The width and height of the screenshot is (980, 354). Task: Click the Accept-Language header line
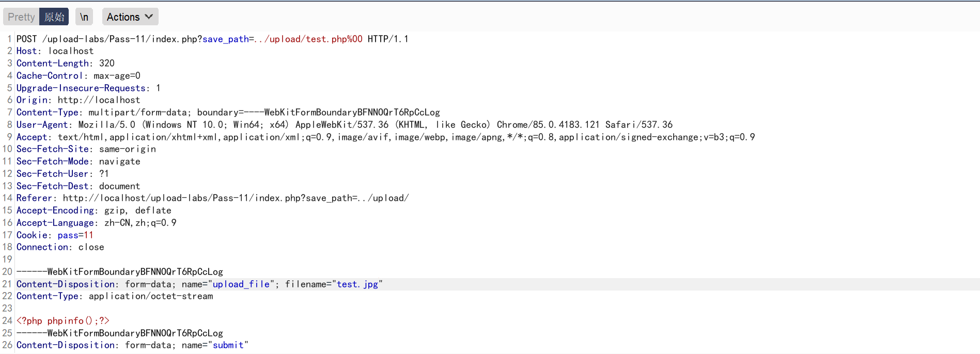click(96, 223)
